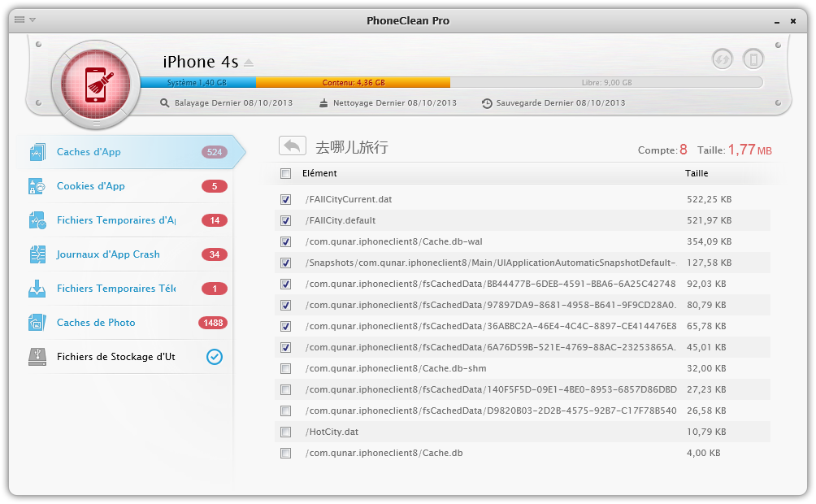The height and width of the screenshot is (504, 816).
Task: Uncheck the BB44477B cached data checkbox
Action: click(x=286, y=284)
